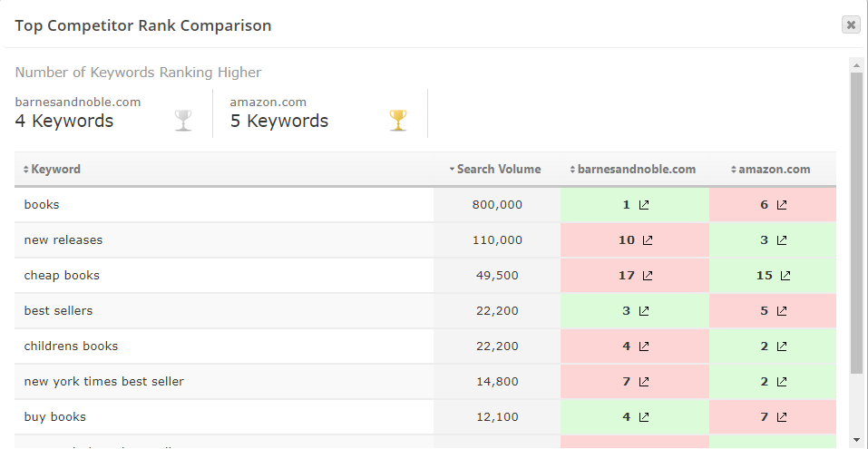Click the gold trophy icon for amazon.com

pos(398,120)
